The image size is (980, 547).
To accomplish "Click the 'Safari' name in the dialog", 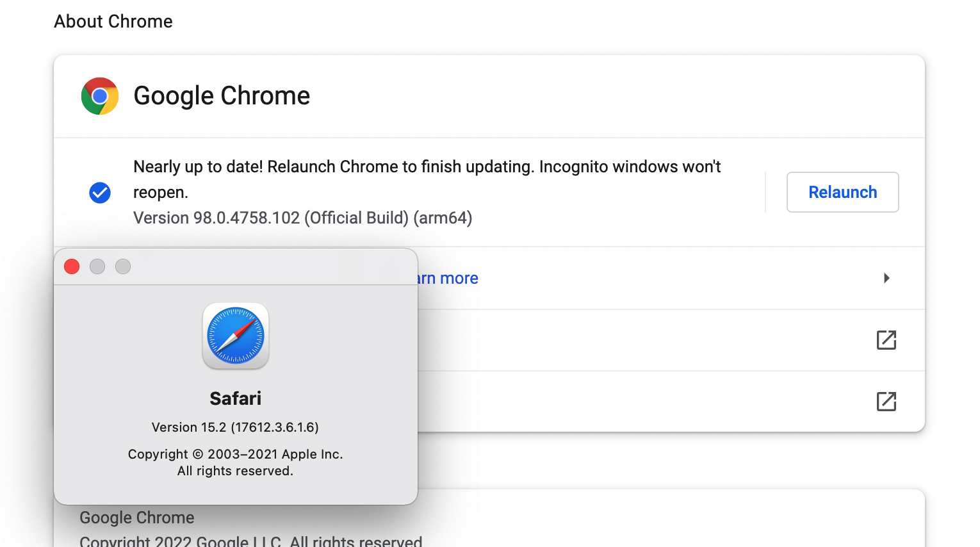I will click(236, 398).
